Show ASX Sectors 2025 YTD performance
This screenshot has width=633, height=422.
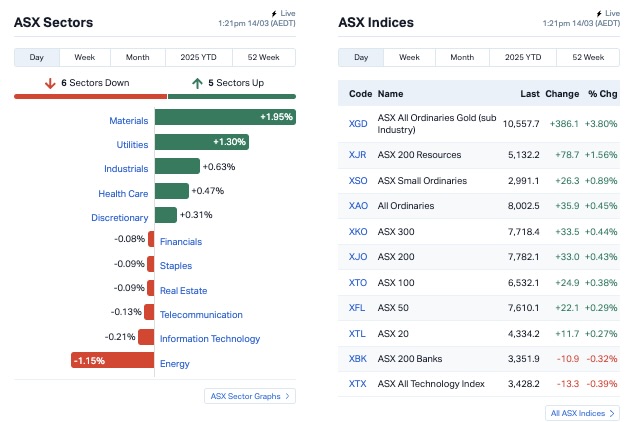pyautogui.click(x=199, y=57)
